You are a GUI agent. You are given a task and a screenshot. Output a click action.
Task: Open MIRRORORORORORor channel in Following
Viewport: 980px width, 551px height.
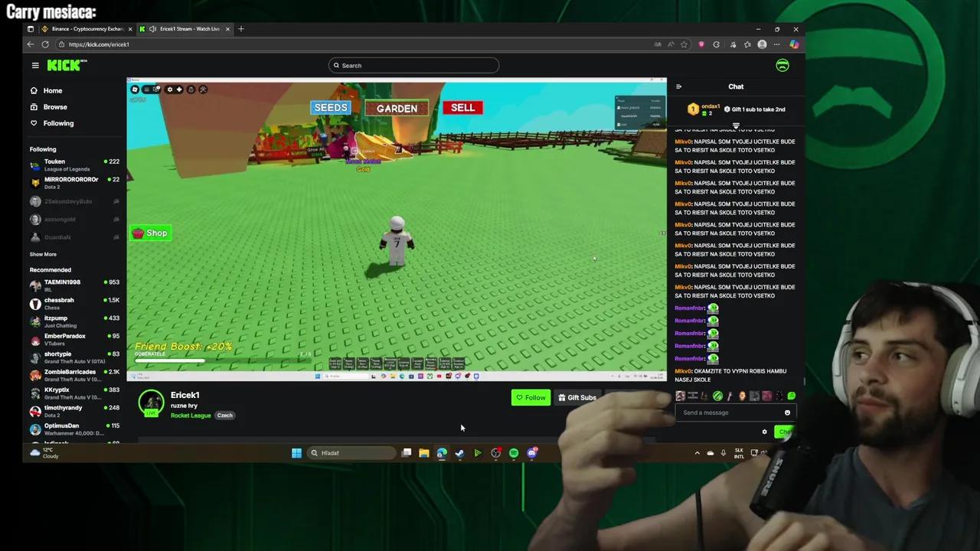click(x=74, y=183)
